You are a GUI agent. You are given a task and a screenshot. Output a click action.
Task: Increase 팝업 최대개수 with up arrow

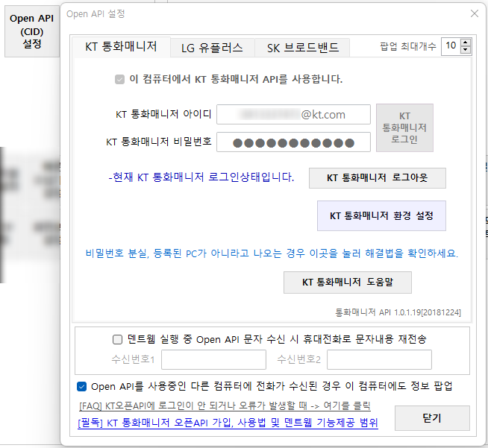coord(466,42)
